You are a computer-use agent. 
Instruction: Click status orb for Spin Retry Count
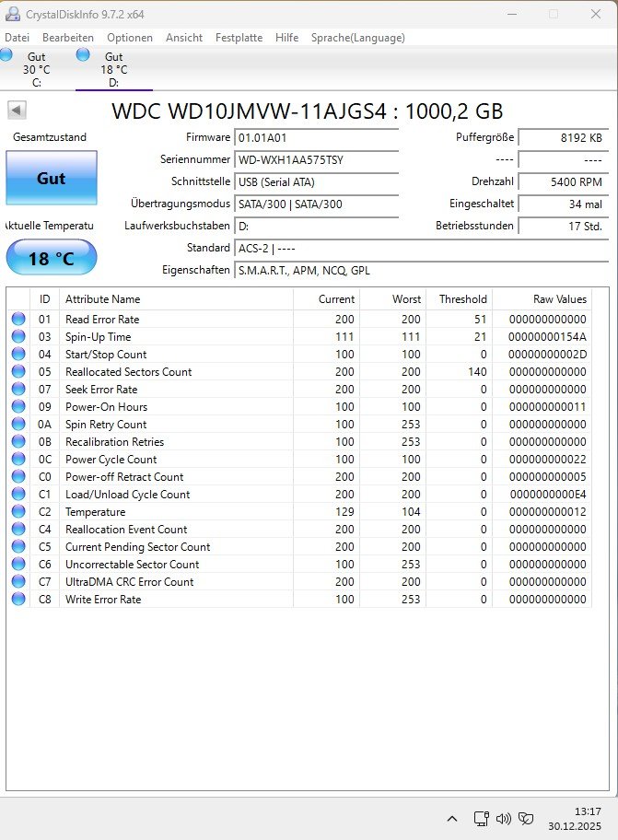point(18,424)
